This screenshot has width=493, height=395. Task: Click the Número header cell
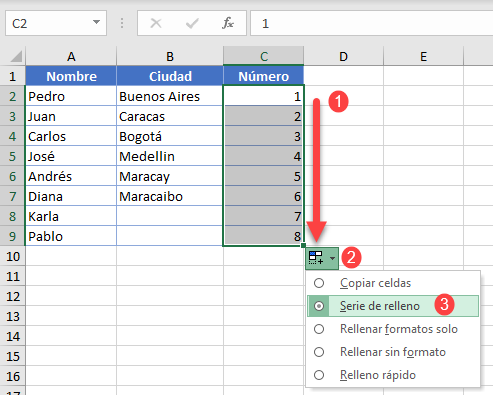264,76
